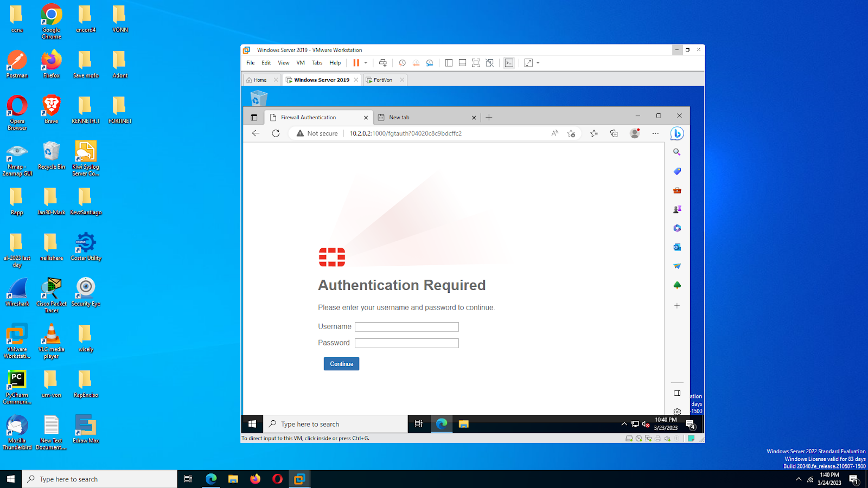
Task: Open Edge Settings and more ellipsis
Action: [x=655, y=133]
